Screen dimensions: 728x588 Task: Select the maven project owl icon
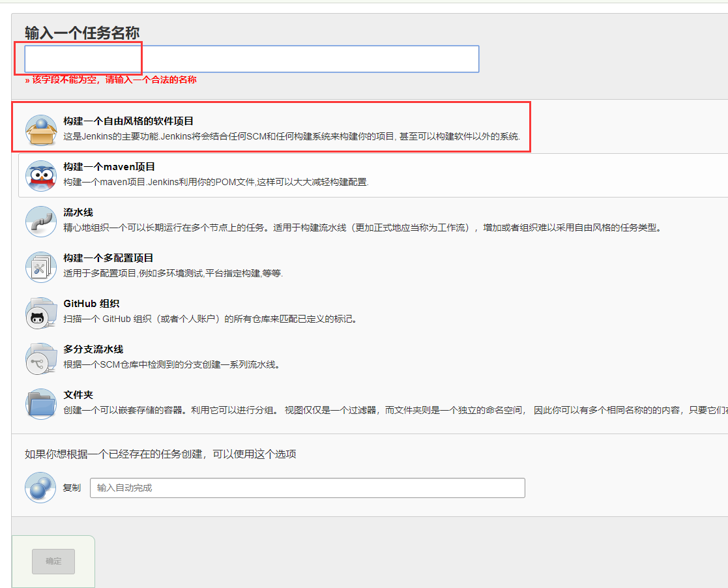(x=41, y=175)
